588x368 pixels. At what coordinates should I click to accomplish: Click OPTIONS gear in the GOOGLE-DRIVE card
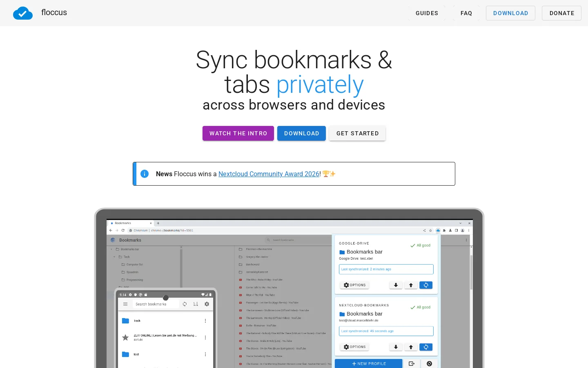(354, 285)
